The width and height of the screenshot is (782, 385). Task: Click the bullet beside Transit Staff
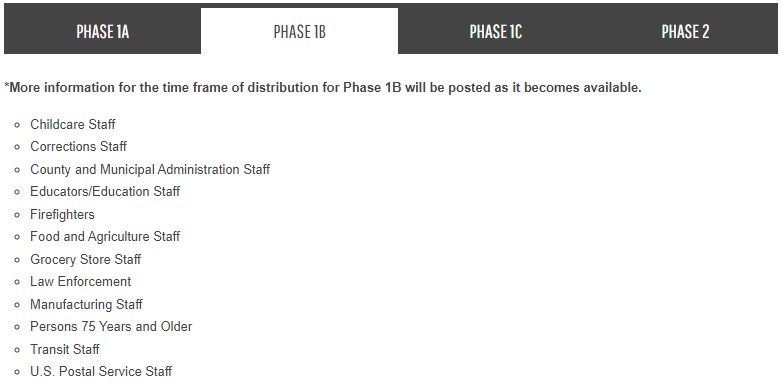click(x=17, y=350)
